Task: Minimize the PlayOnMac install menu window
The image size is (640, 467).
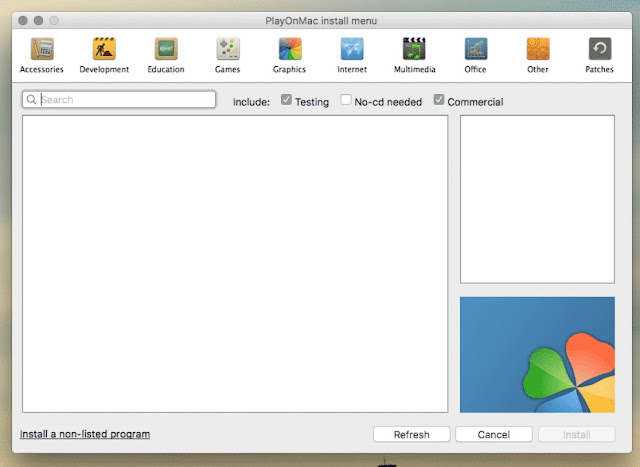Action: (x=38, y=20)
